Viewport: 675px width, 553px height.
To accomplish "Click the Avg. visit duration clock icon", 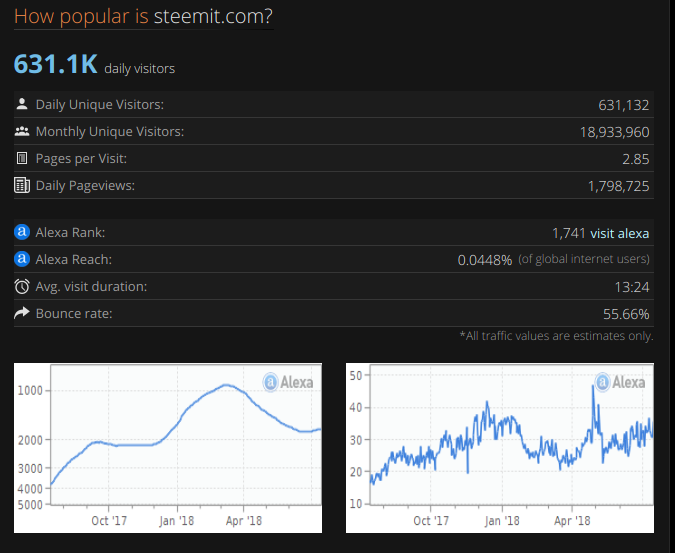I will click(22, 286).
